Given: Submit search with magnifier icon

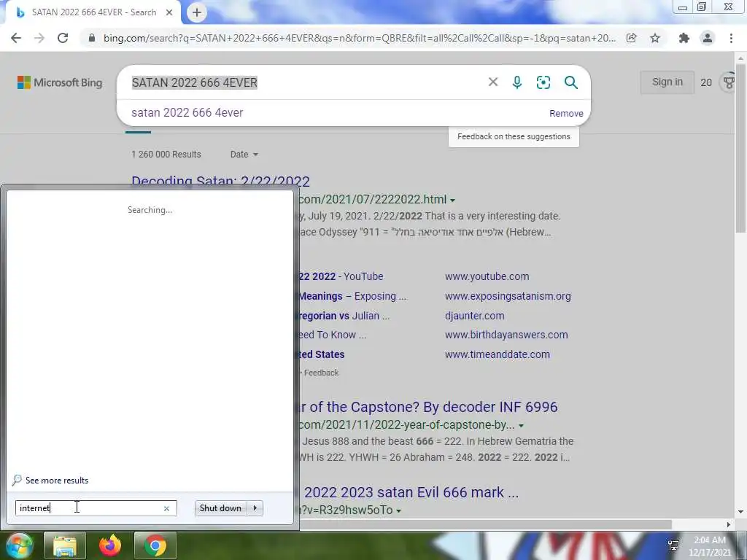Looking at the screenshot, I should 570,82.
